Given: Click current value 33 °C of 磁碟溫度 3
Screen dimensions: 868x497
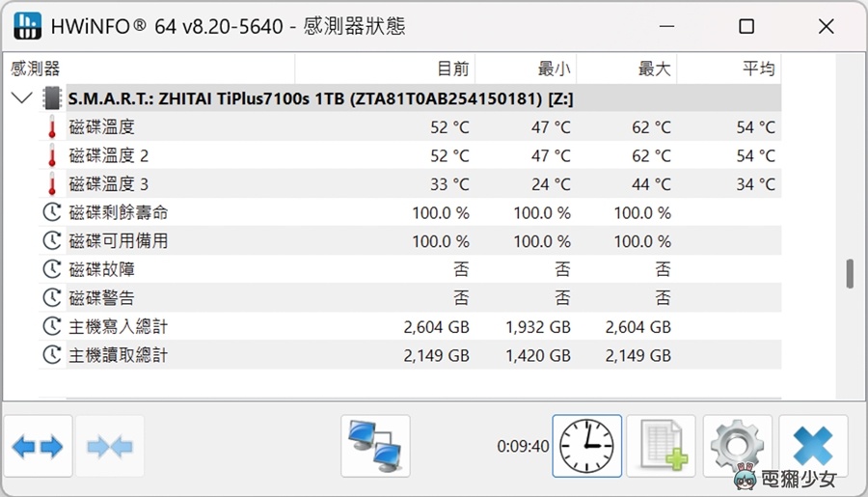Looking at the screenshot, I should pos(449,184).
